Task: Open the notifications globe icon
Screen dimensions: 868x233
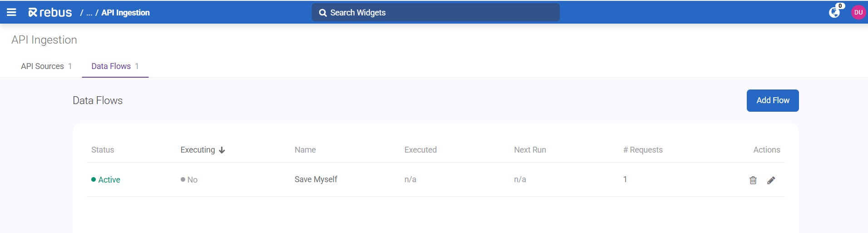Action: 834,12
